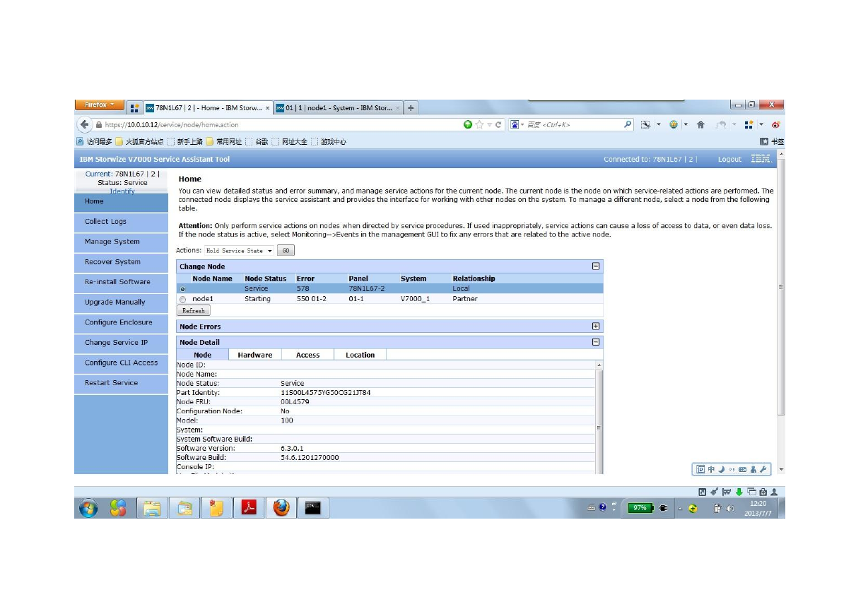Screen dimensions: 868x614
Task: Reload the page with the refresh icon
Action: click(x=499, y=125)
